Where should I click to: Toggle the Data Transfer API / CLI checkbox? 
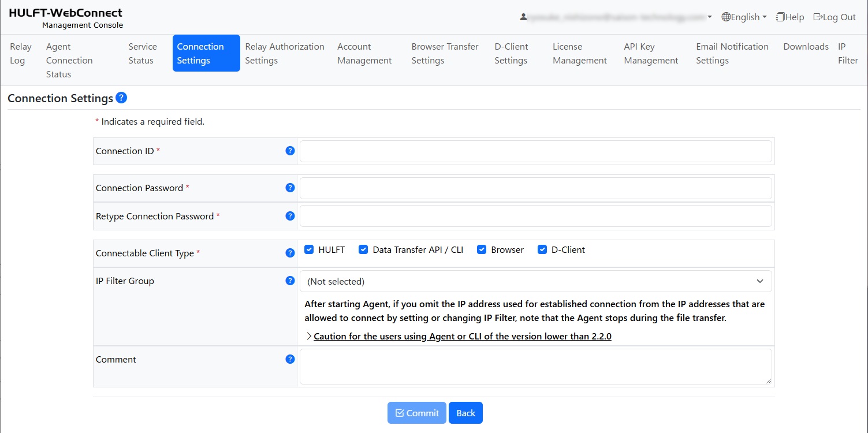(x=363, y=249)
